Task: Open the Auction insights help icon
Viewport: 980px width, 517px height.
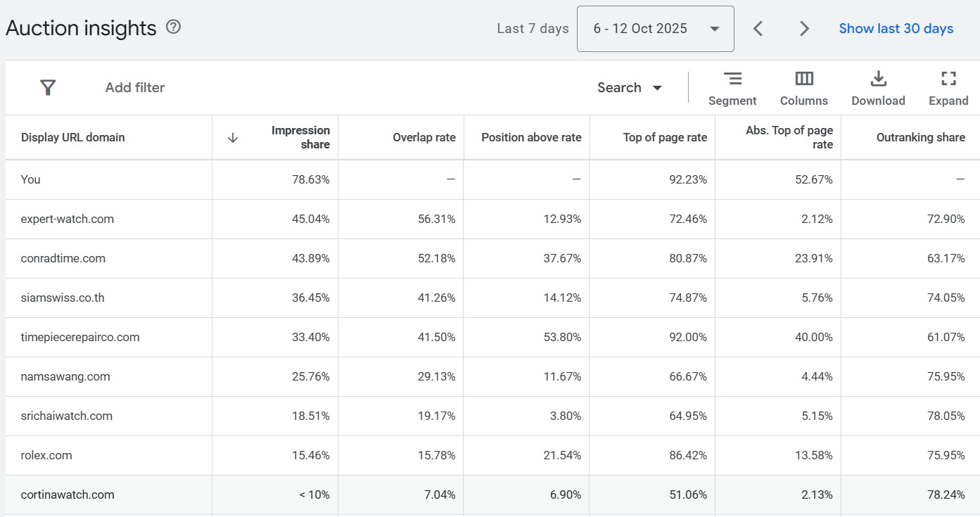Action: click(173, 27)
